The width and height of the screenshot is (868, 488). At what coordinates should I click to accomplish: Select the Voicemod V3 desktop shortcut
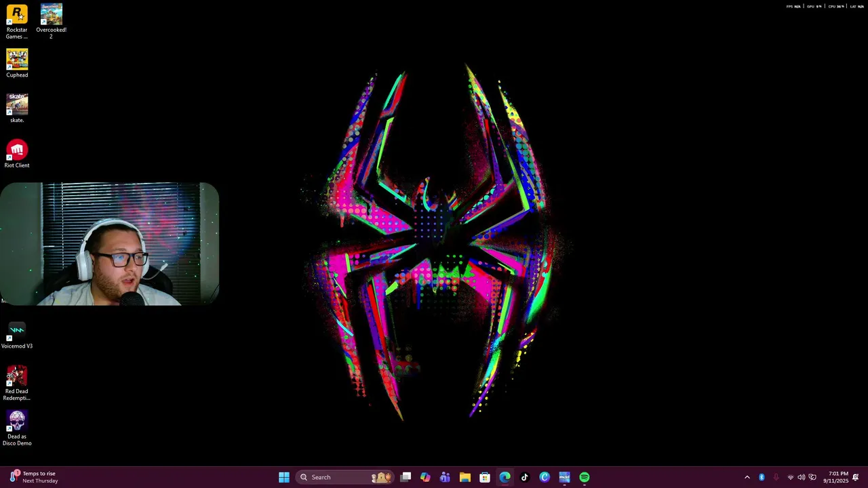[x=17, y=335]
